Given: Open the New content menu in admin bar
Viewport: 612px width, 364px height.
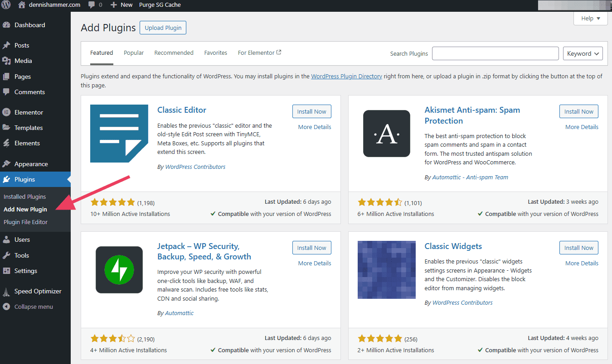Looking at the screenshot, I should tap(121, 5).
